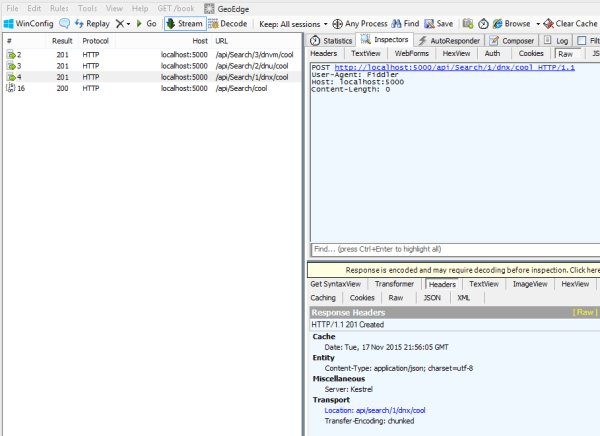Click Location: api/search/1/dnx/cool link
Screen dimensions: 600x436
pyautogui.click(x=375, y=410)
